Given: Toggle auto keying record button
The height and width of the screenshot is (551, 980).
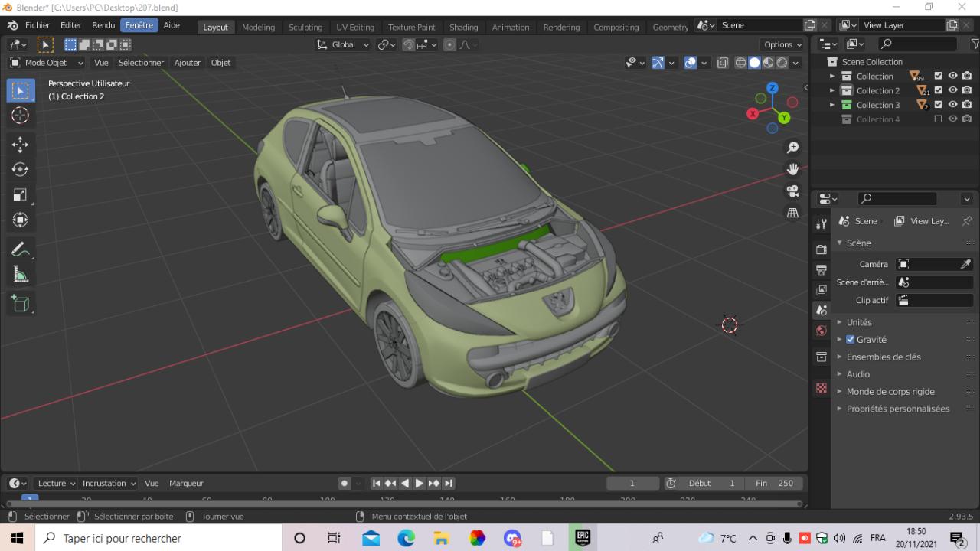Looking at the screenshot, I should coord(345,483).
